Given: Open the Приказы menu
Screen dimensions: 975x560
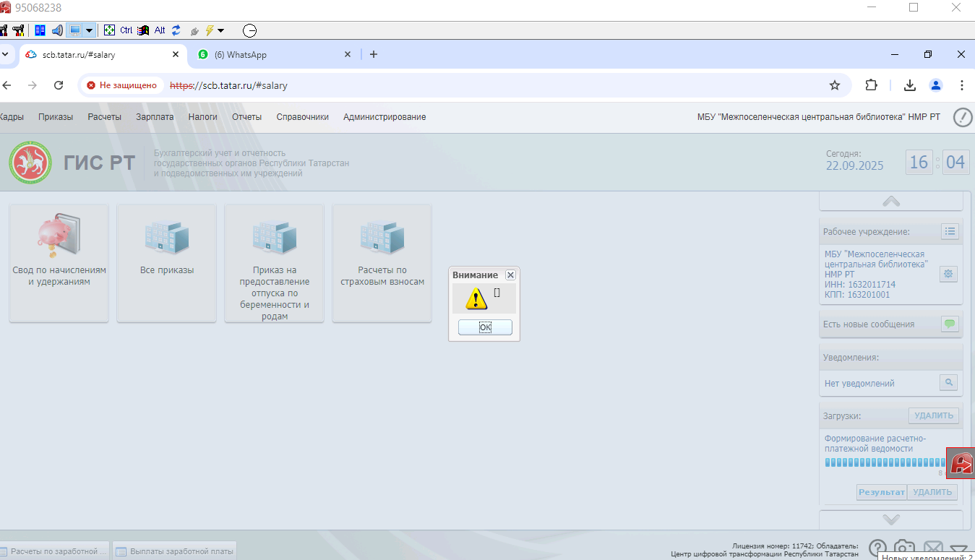Looking at the screenshot, I should pyautogui.click(x=56, y=117).
